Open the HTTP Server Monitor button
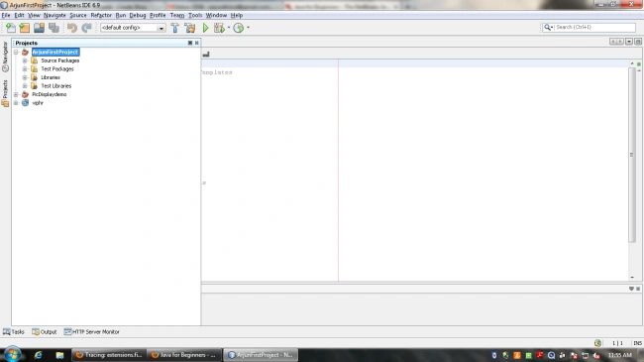This screenshot has width=644, height=362. pyautogui.click(x=92, y=331)
